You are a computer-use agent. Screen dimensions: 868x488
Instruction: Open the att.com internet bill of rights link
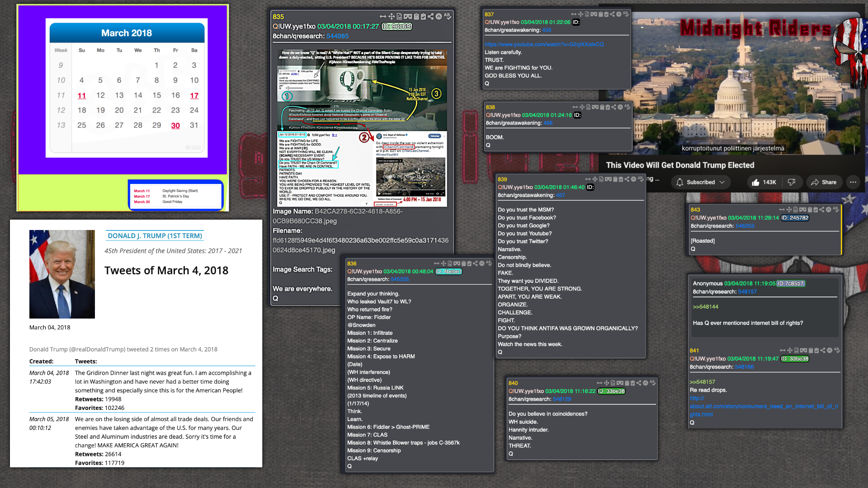(x=764, y=406)
